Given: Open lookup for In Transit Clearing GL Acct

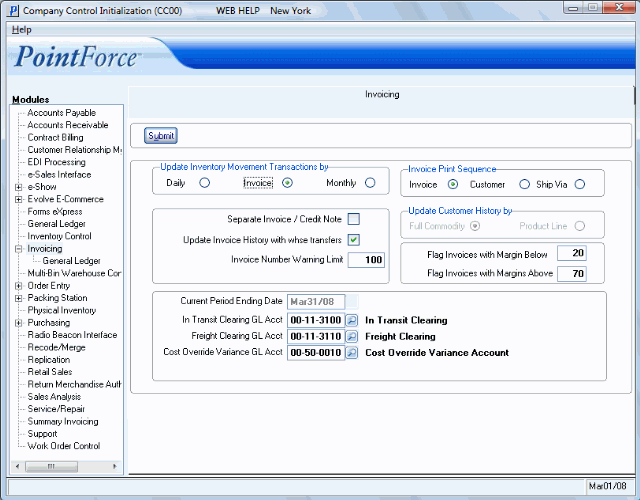Looking at the screenshot, I should (x=351, y=320).
